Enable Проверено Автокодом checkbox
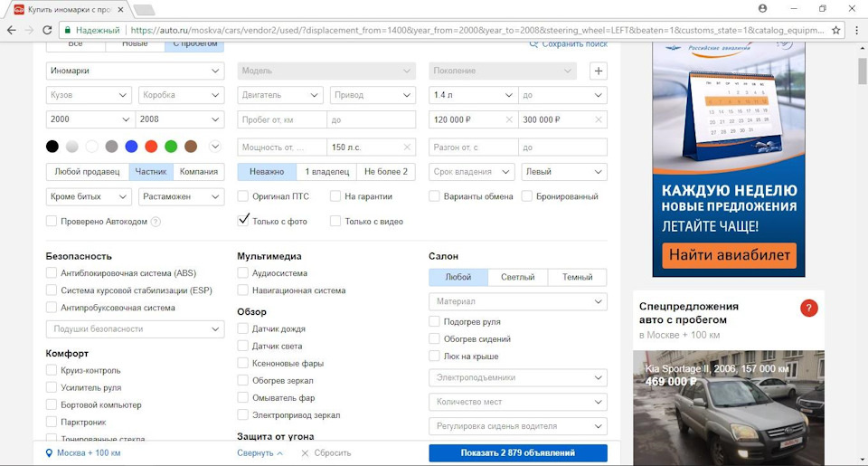Viewport: 868px width, 466px height. point(51,221)
